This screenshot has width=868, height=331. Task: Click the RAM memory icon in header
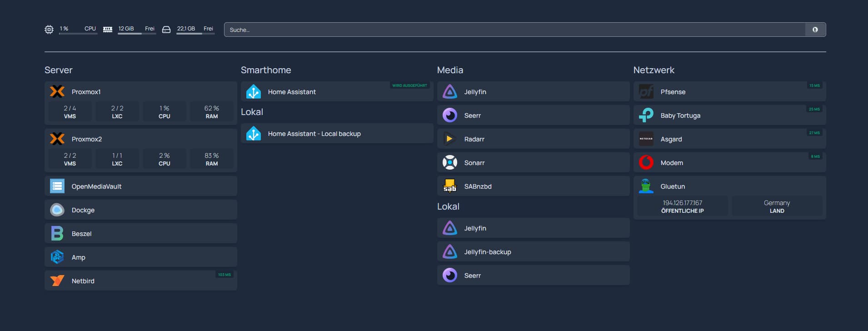(x=108, y=29)
